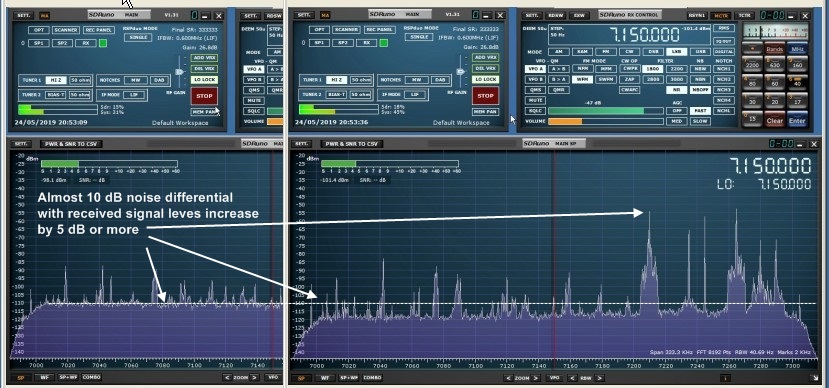Click STOP in MAIN window showing 20:53:36

click(485, 96)
